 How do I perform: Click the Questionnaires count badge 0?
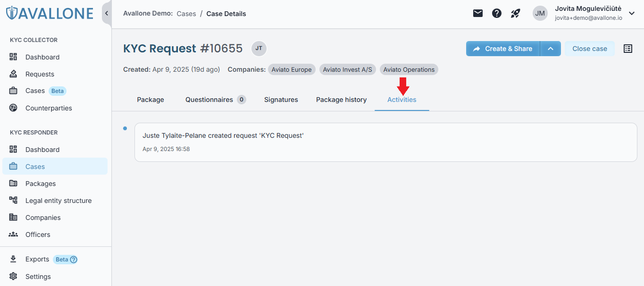(242, 100)
